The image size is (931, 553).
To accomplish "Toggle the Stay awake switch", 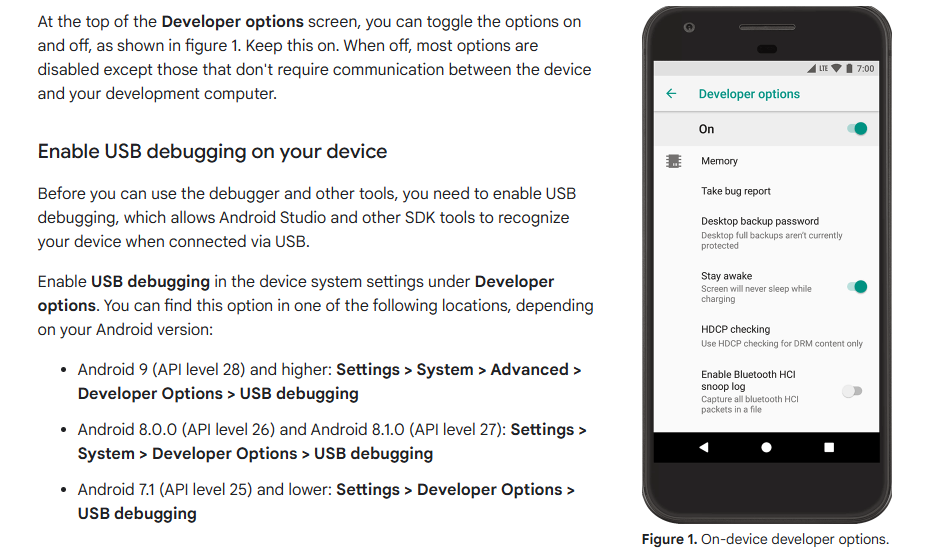I will [857, 287].
